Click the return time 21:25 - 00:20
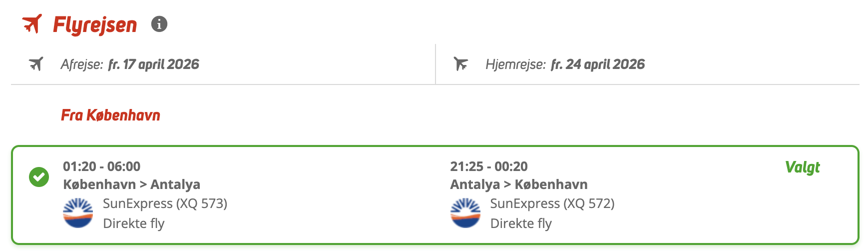 [488, 166]
